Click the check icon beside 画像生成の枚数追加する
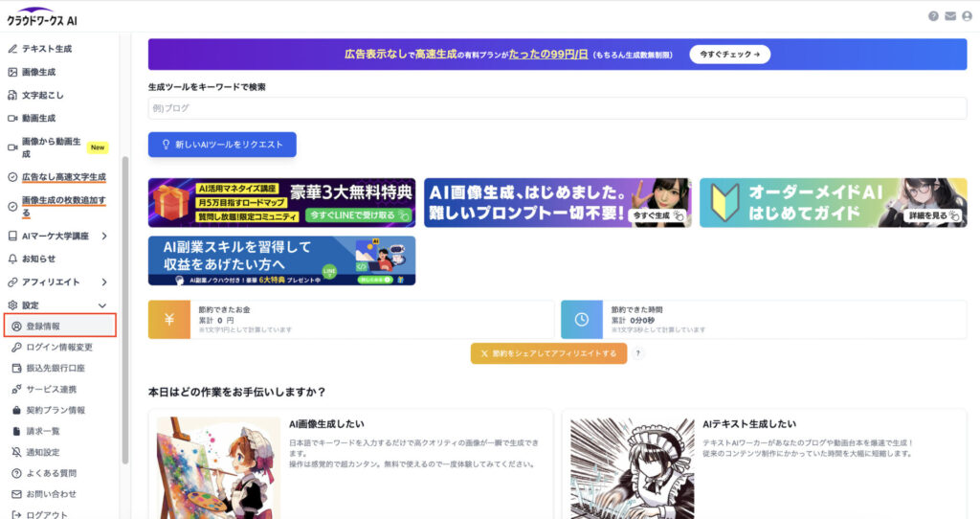Image resolution: width=980 pixels, height=519 pixels. (x=12, y=206)
